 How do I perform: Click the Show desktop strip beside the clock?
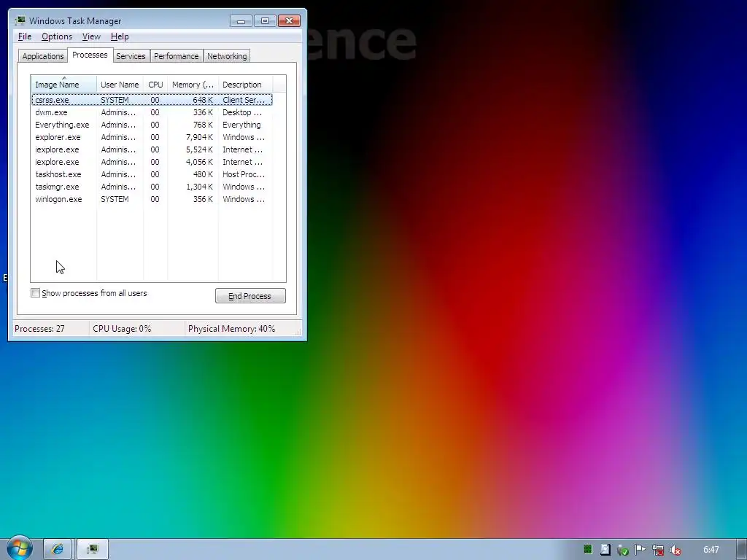(x=742, y=550)
